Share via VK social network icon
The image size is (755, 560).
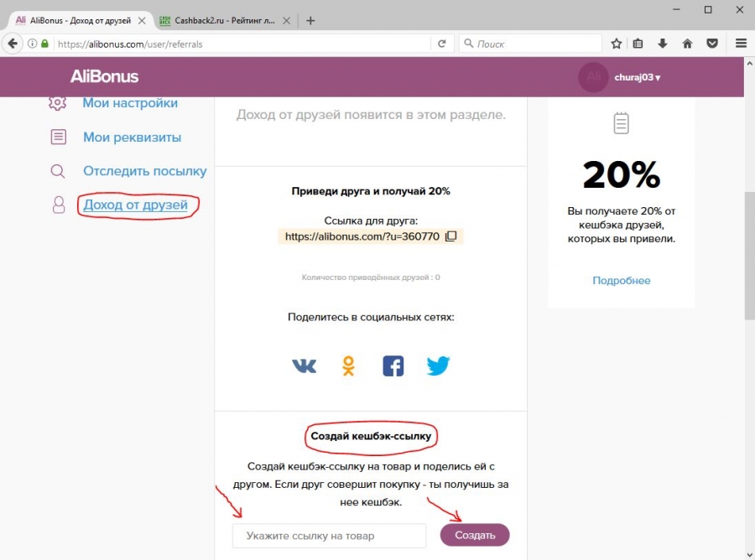point(304,366)
